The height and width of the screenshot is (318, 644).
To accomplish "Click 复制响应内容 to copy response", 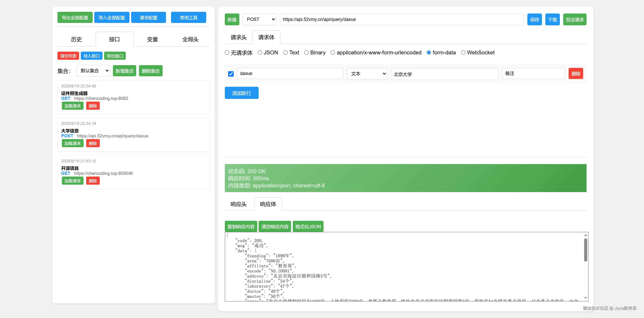I will (241, 226).
